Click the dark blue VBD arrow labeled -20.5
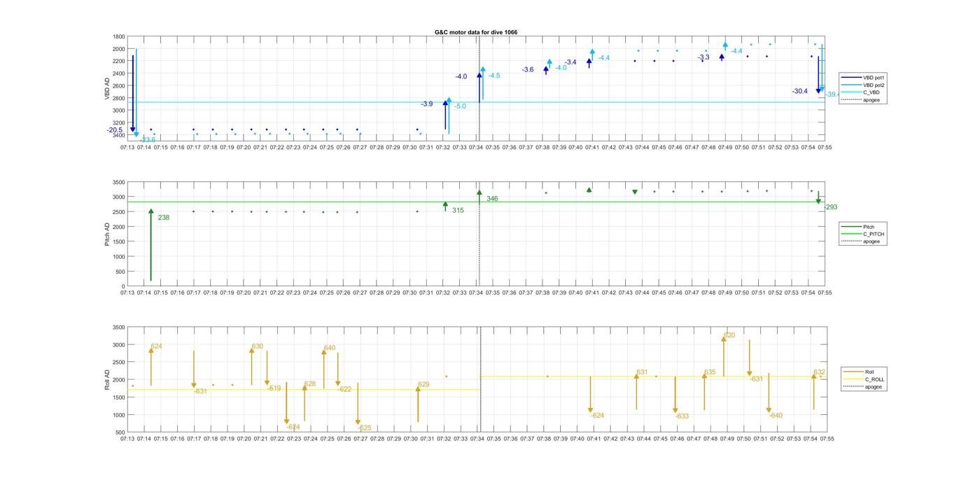The image size is (980, 485). [132, 94]
